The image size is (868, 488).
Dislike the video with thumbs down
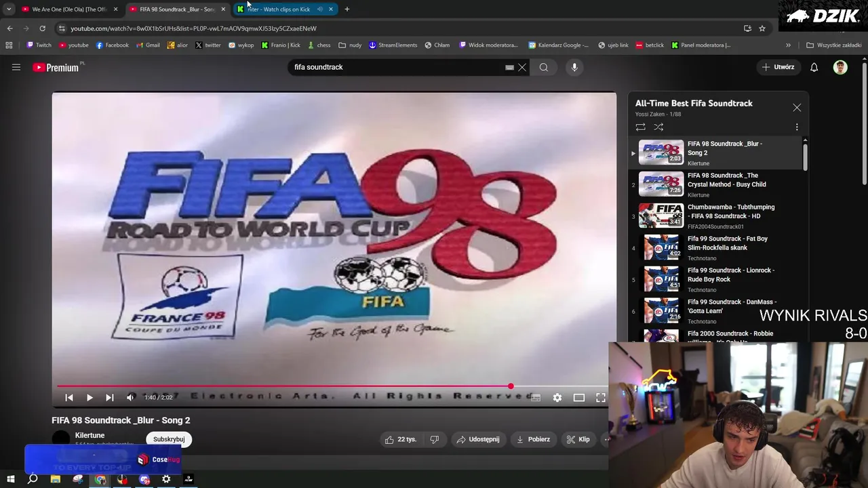coord(435,439)
